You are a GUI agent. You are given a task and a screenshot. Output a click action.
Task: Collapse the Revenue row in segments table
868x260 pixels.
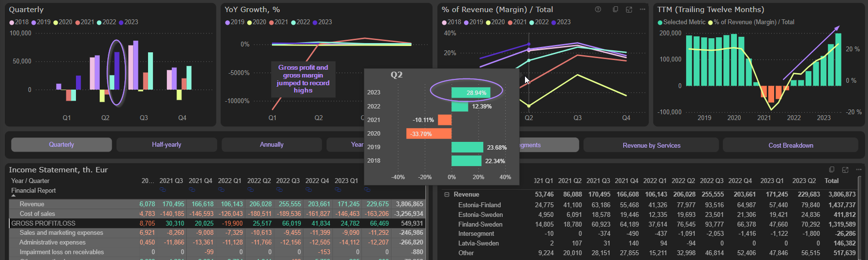point(447,195)
